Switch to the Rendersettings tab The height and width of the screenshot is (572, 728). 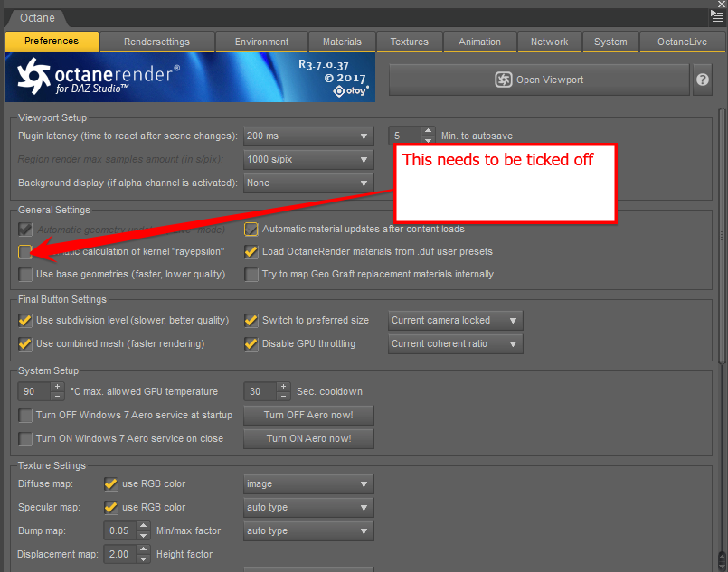[157, 42]
